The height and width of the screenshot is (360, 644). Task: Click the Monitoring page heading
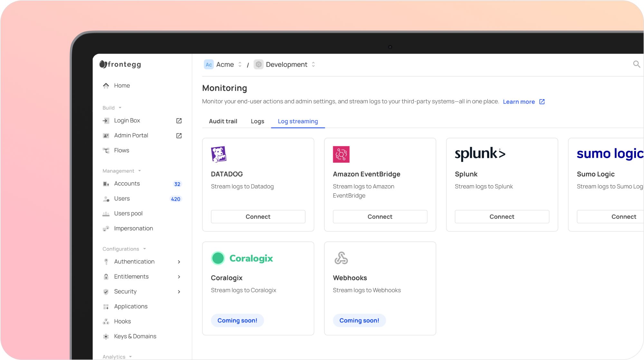[224, 88]
